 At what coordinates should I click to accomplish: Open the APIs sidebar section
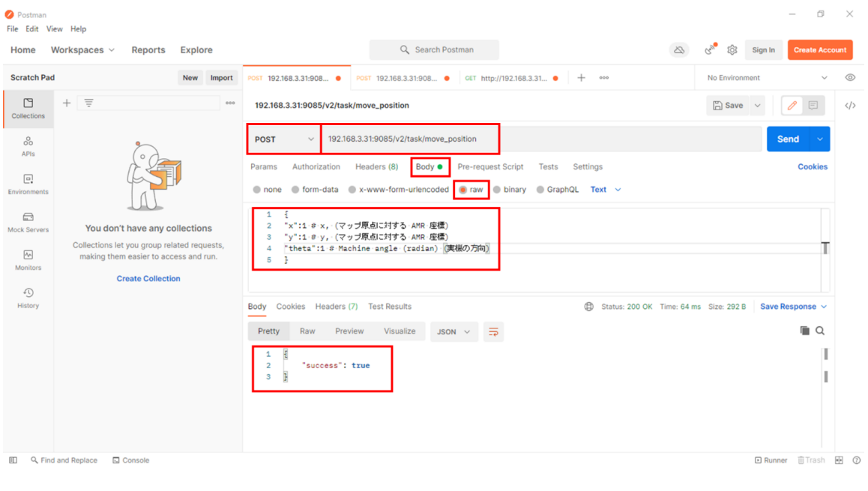[28, 146]
